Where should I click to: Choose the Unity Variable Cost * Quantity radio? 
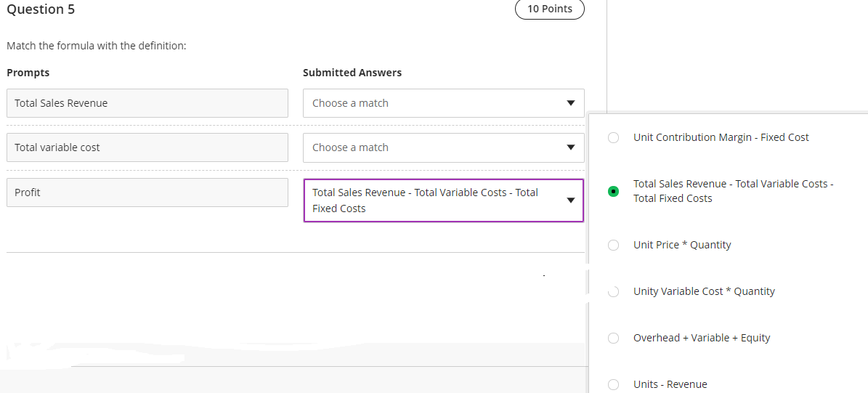click(613, 292)
